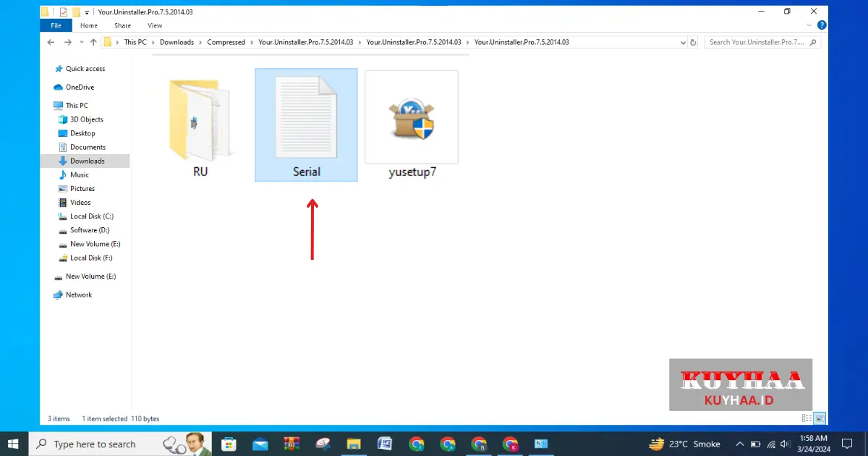
Task: Switch to the View ribbon tab
Action: 155,25
